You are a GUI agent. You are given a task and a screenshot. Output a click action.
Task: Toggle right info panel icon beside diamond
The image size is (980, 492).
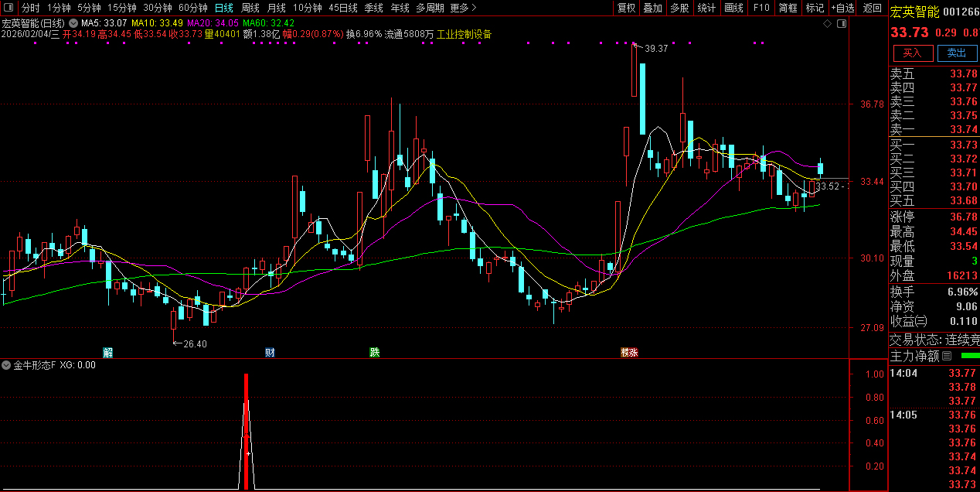pos(842,24)
